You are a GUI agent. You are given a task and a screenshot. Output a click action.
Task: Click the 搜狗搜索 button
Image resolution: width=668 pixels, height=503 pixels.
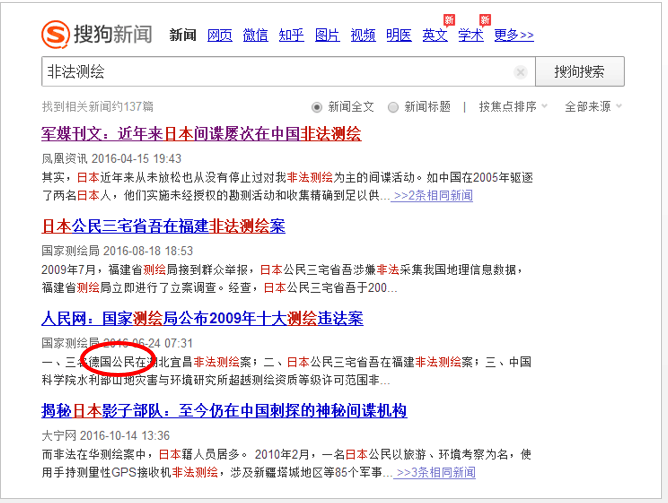(580, 72)
